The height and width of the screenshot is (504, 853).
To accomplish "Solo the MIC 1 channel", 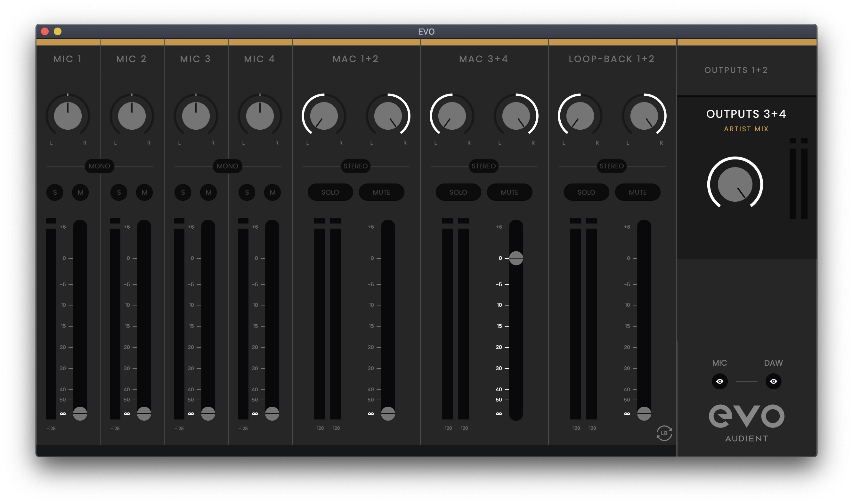I will [x=55, y=192].
